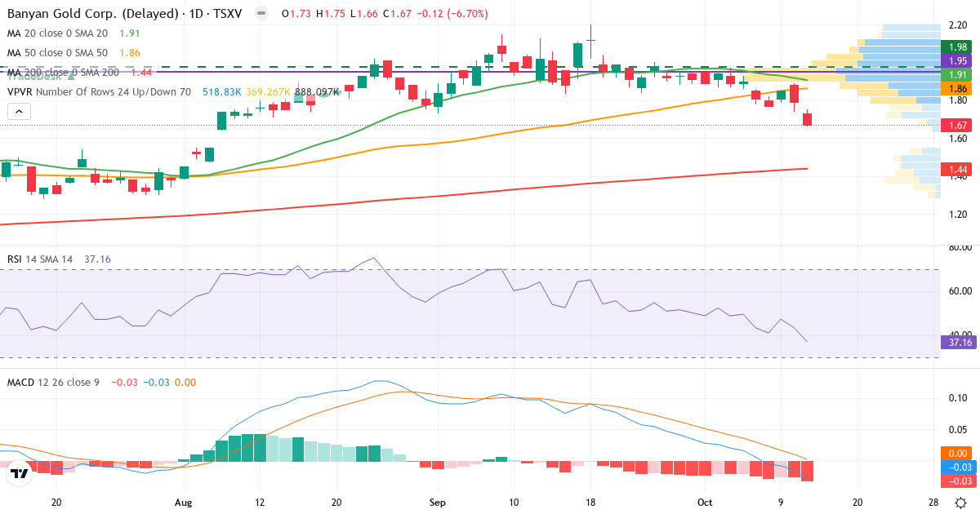Click the -0.12 (-6.70%) change value
980x514 pixels.
coord(452,14)
